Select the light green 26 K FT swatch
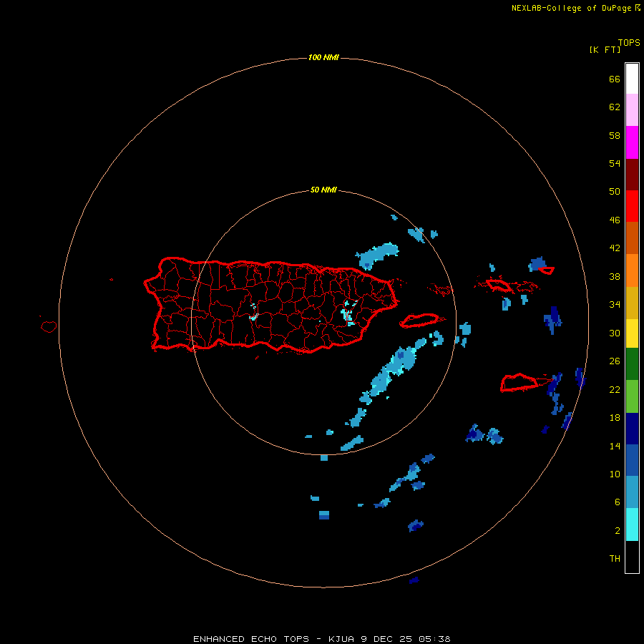The height and width of the screenshot is (644, 644). pyautogui.click(x=632, y=396)
